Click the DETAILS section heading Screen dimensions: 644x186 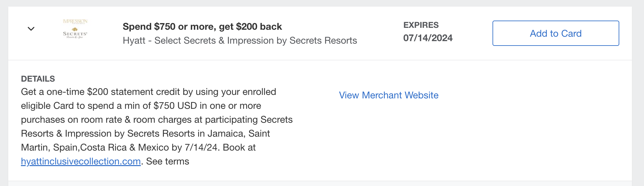coord(38,78)
